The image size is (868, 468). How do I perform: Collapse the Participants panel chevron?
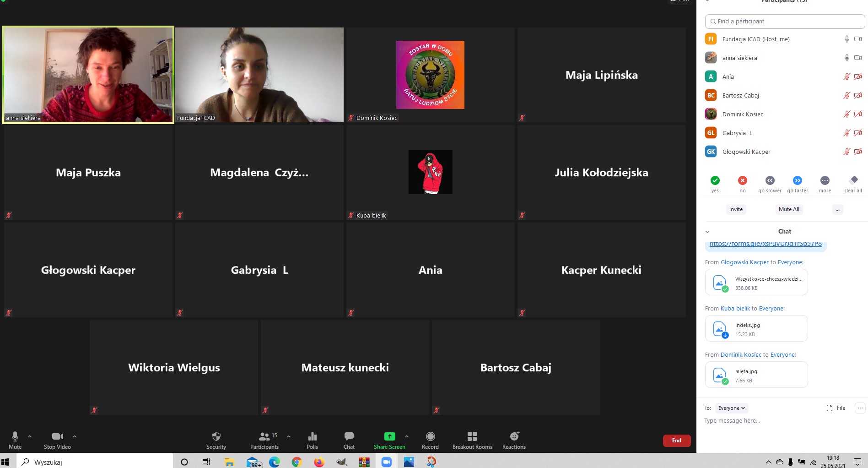point(707,1)
